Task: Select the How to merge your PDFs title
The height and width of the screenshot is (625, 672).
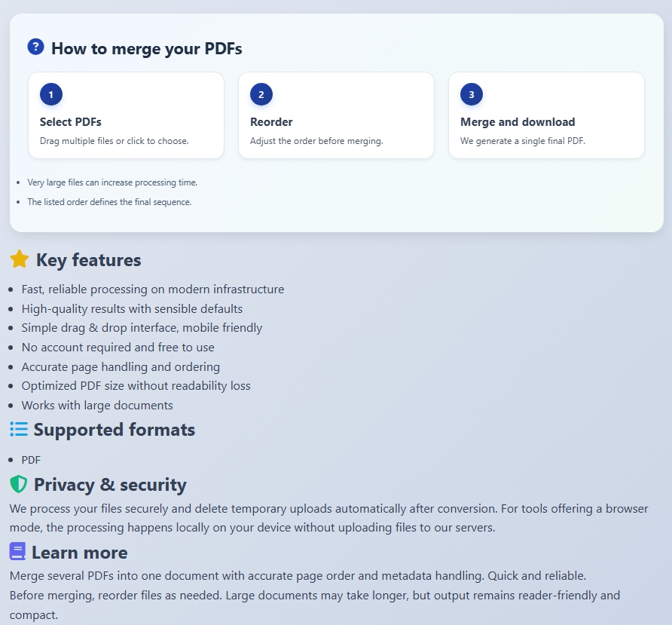Action: point(145,48)
